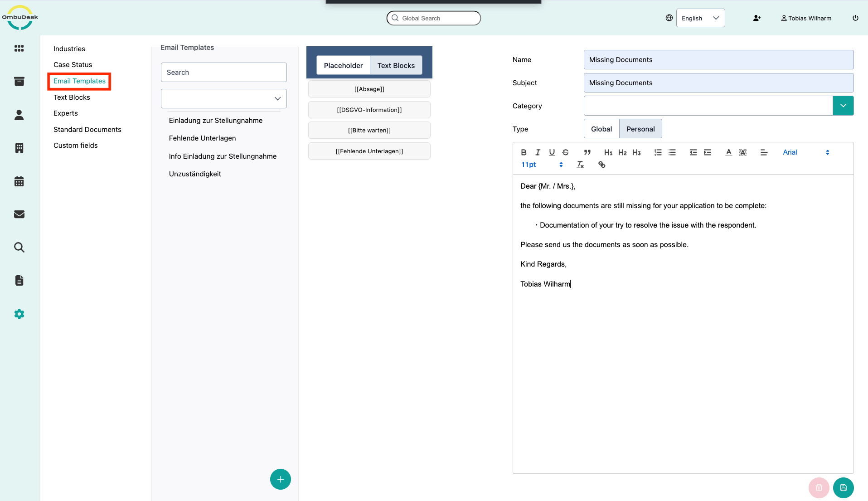Open the mail envelope sidebar icon
Screen dimensions: 868x501
click(x=19, y=214)
